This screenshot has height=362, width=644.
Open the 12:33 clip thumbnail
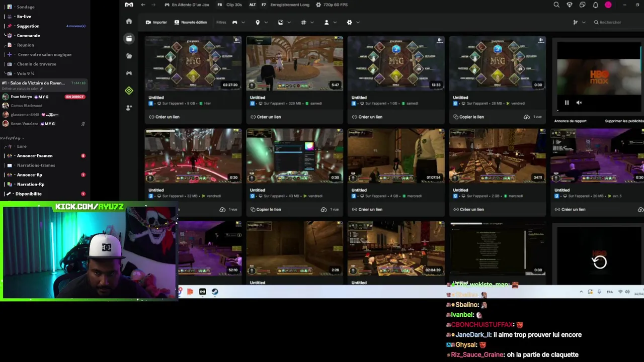tap(396, 63)
